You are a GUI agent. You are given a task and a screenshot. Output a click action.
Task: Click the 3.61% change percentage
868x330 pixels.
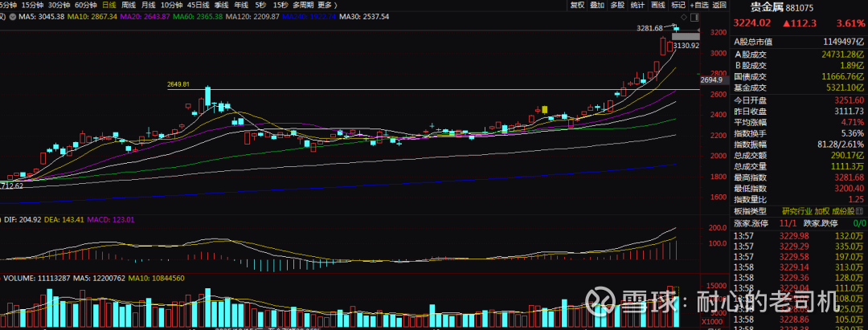pos(853,23)
